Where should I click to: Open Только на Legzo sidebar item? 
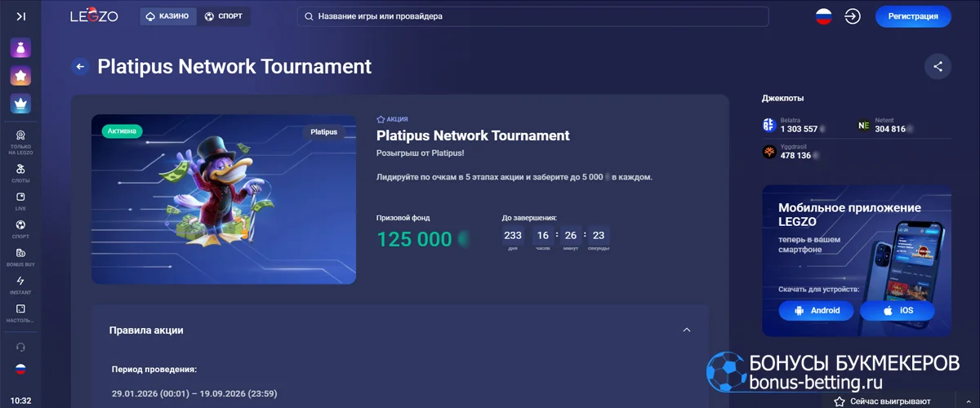point(20,142)
